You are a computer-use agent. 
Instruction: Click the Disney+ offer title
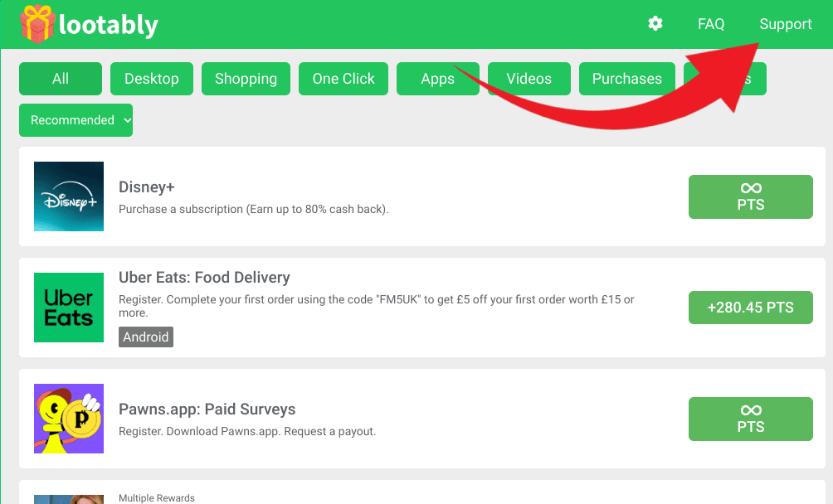147,187
